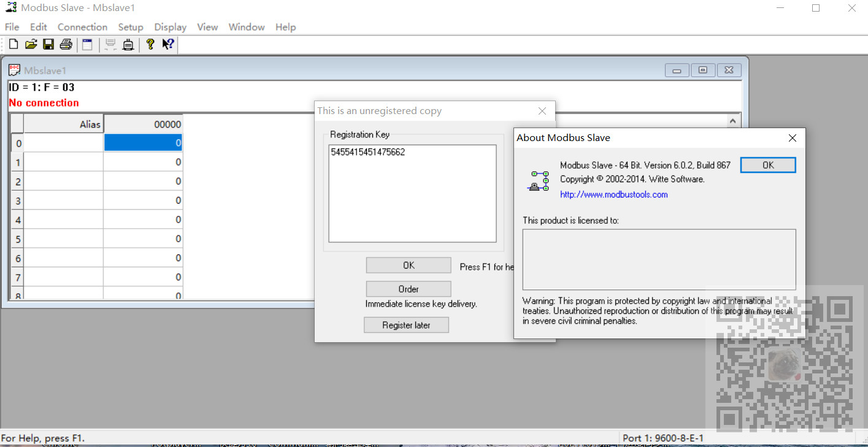Select the value cell in row 5
The image size is (868, 447).
[143, 239]
